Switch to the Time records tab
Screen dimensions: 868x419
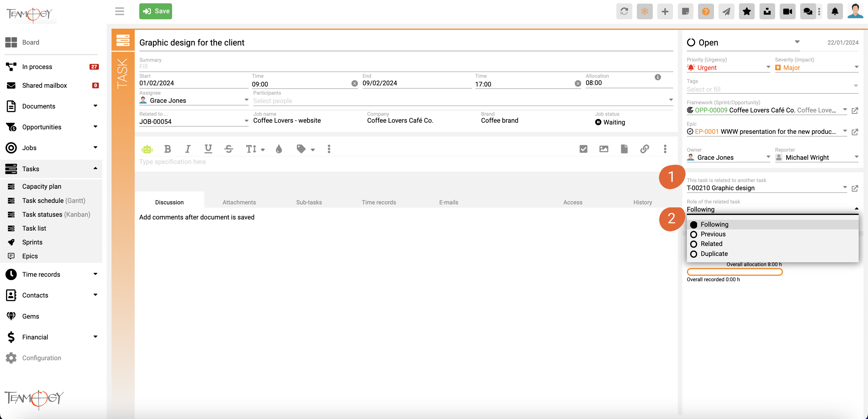pos(379,202)
